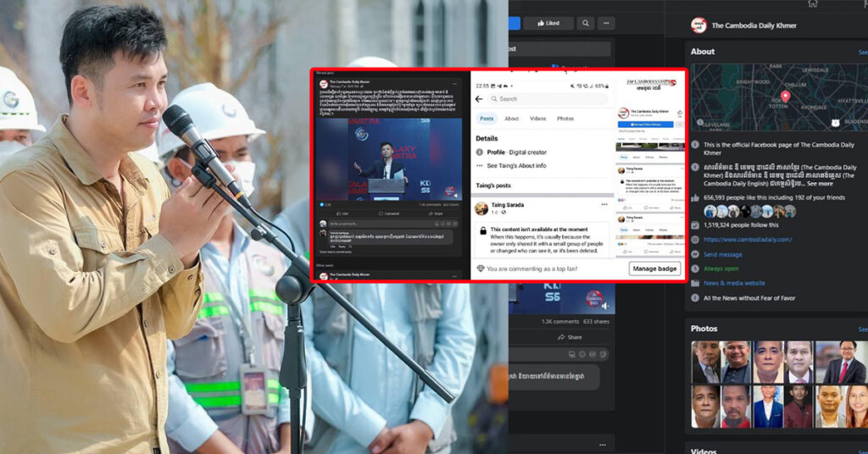Open See Taing's About info
Screen dimensions: 868x454
click(516, 165)
